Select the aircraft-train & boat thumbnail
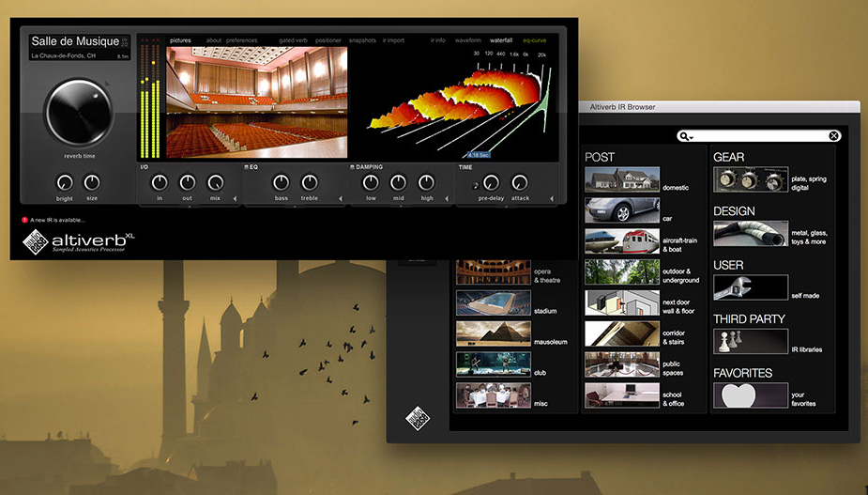The width and height of the screenshot is (868, 495). [x=622, y=241]
